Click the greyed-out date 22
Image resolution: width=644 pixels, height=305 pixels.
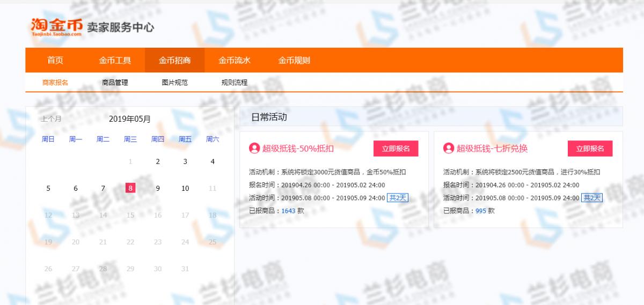130,242
